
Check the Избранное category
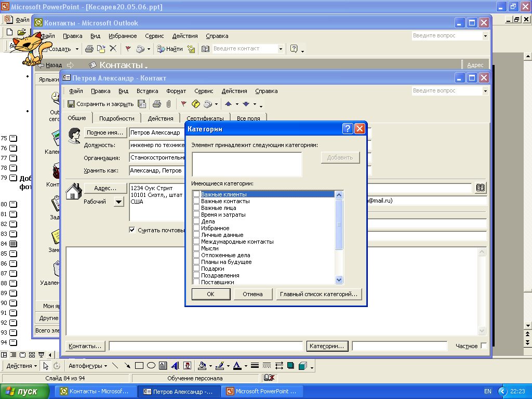point(196,228)
